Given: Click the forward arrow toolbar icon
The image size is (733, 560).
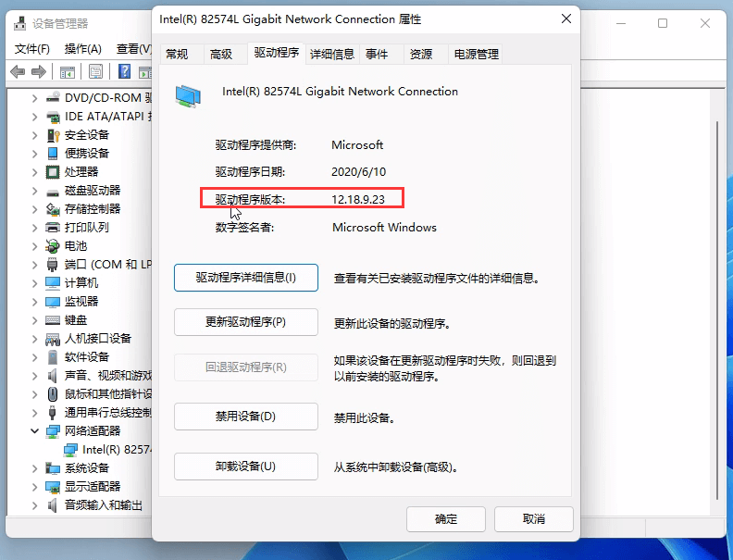Looking at the screenshot, I should [39, 72].
